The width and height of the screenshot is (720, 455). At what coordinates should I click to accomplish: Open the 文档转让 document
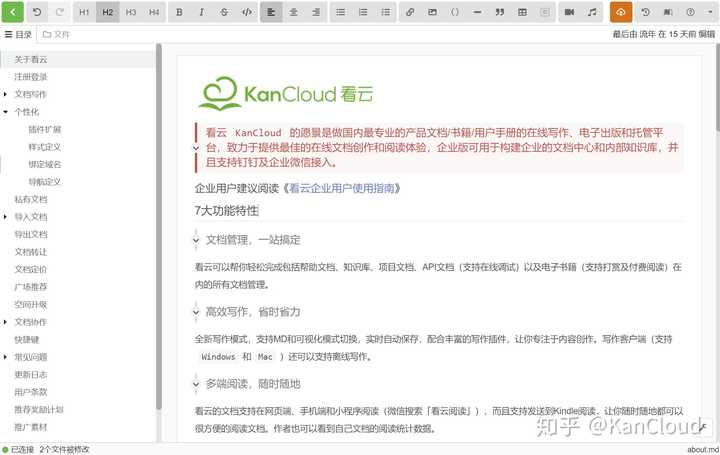(30, 252)
